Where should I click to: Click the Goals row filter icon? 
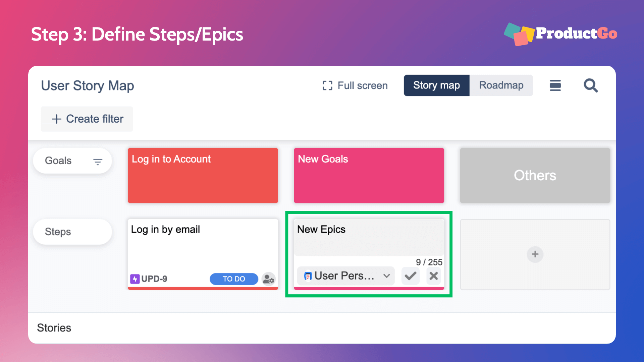pos(98,162)
